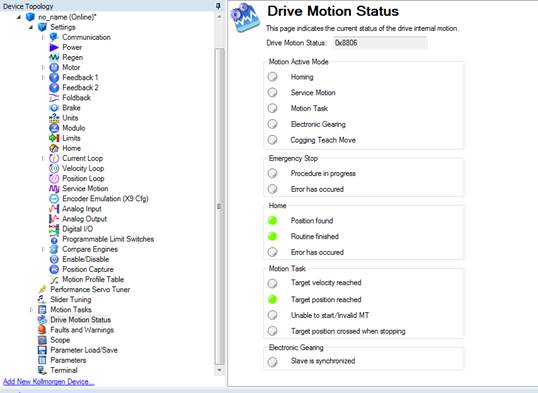Expand the Current Loop node

tap(43, 158)
